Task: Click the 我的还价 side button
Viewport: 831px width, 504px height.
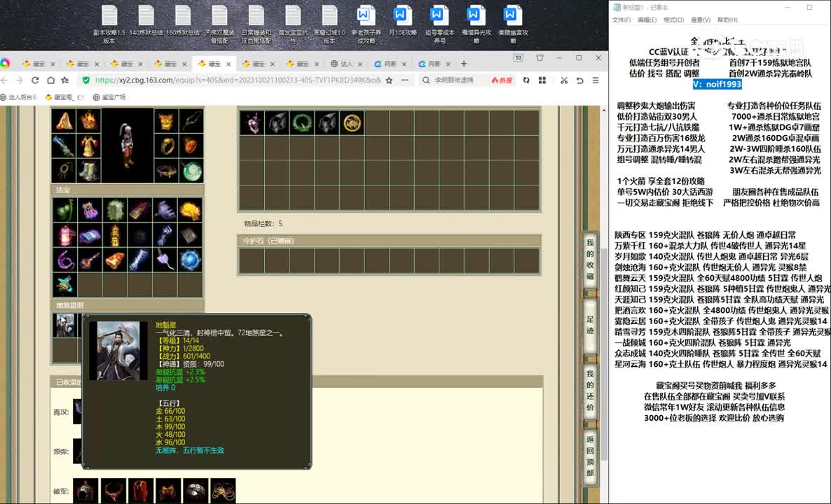Action: coord(590,391)
